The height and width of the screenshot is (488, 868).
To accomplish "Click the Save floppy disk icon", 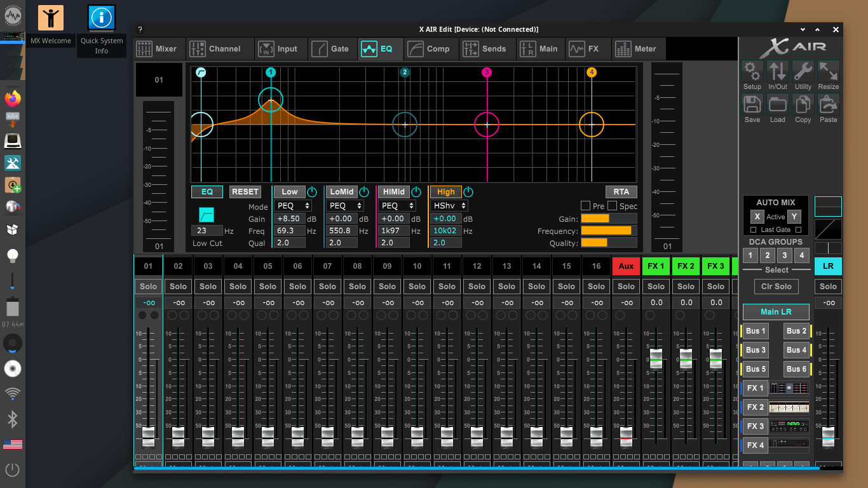I will point(752,105).
